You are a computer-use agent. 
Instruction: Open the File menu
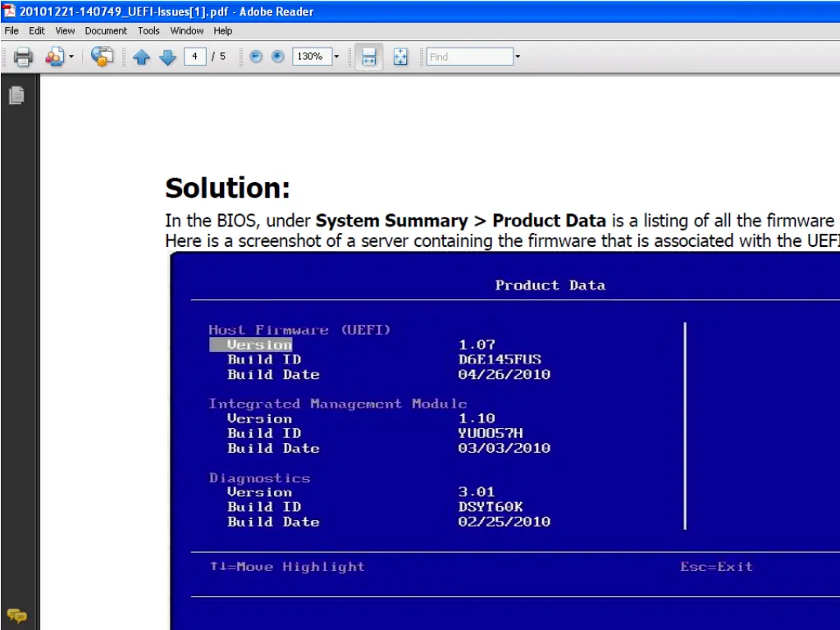[x=11, y=31]
